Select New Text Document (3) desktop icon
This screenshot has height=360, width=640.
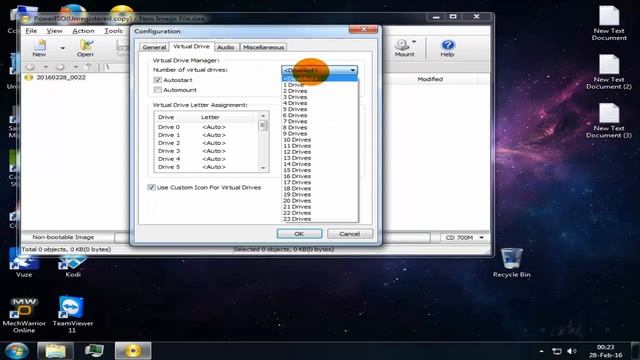coord(609,120)
